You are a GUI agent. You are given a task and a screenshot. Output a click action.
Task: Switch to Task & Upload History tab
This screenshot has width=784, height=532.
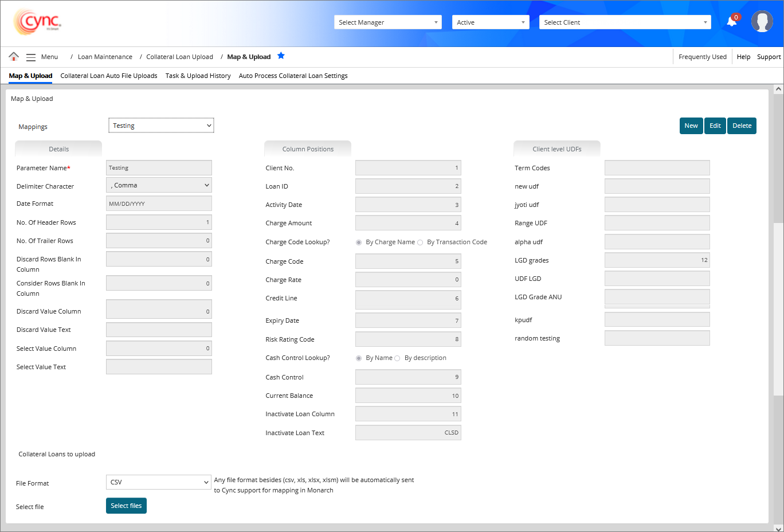[198, 76]
